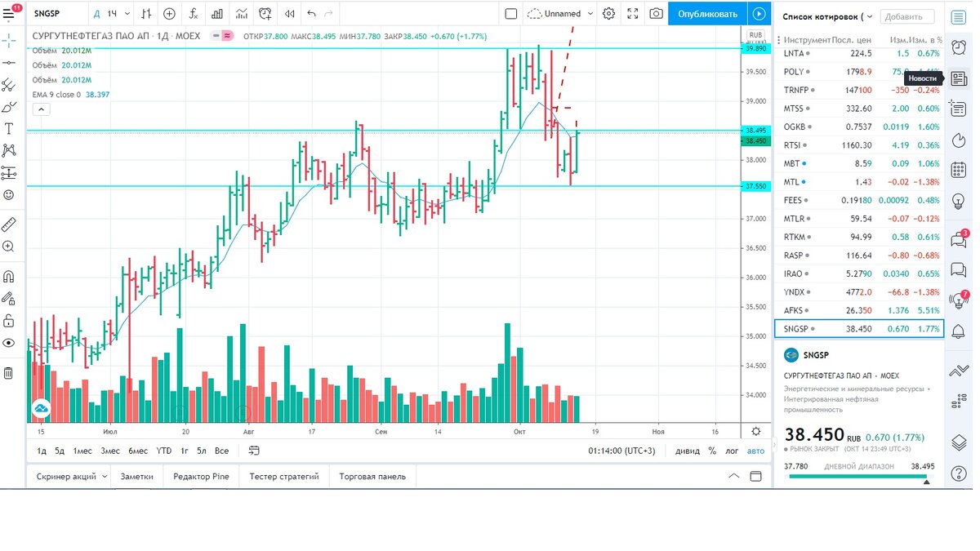The width and height of the screenshot is (980, 551).
Task: Toggle lock all drawing tools
Action: click(x=9, y=320)
